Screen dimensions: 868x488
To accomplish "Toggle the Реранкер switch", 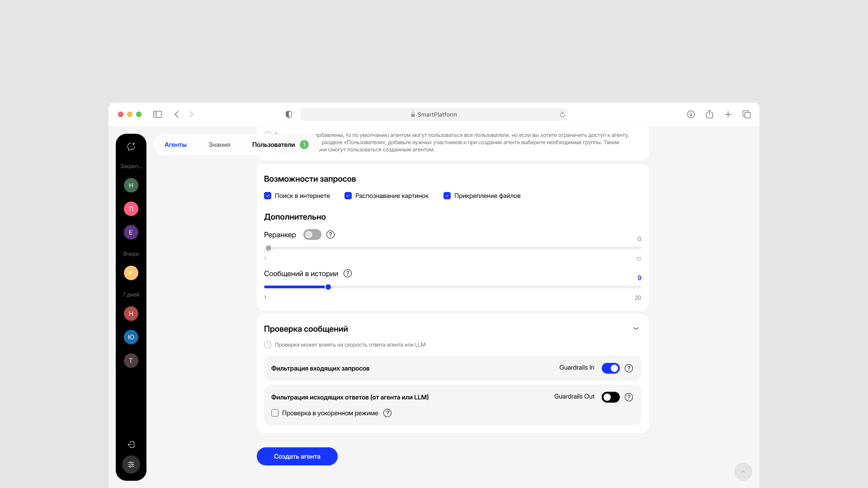I will tap(312, 235).
